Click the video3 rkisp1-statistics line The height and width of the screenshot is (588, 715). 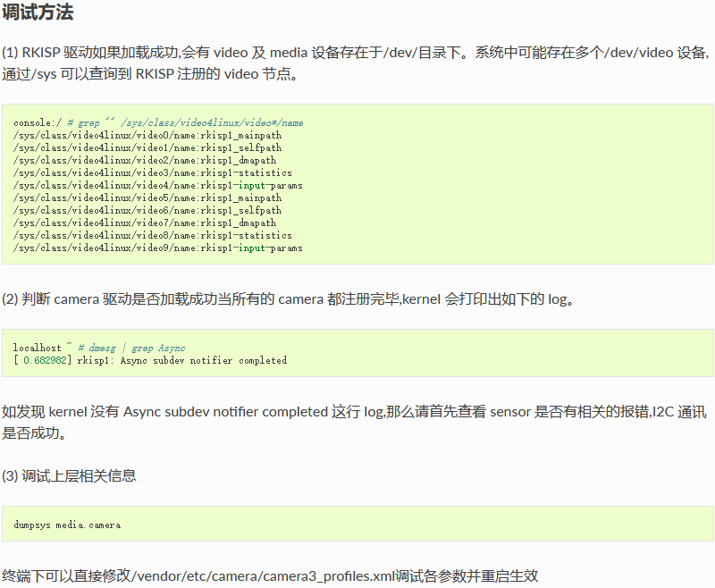pyautogui.click(x=152, y=172)
